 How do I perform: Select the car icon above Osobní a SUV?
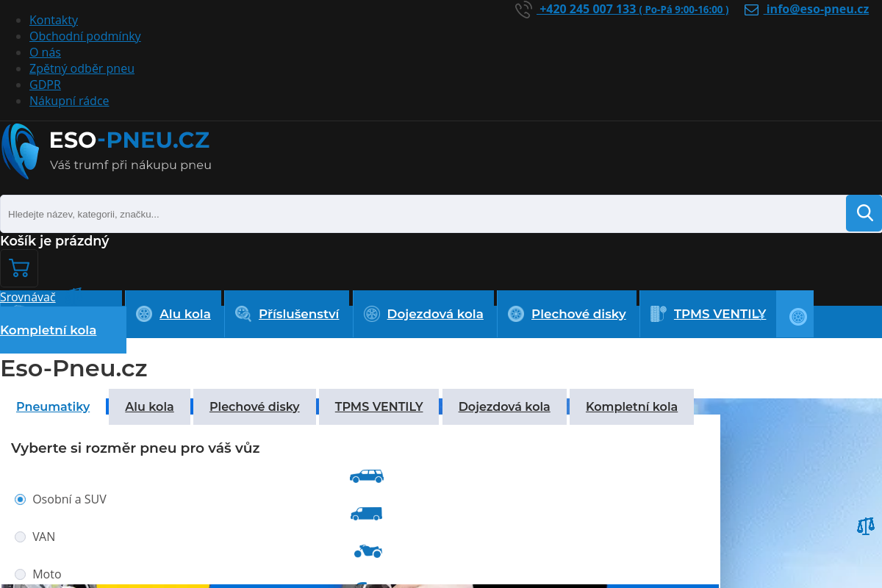tap(367, 476)
